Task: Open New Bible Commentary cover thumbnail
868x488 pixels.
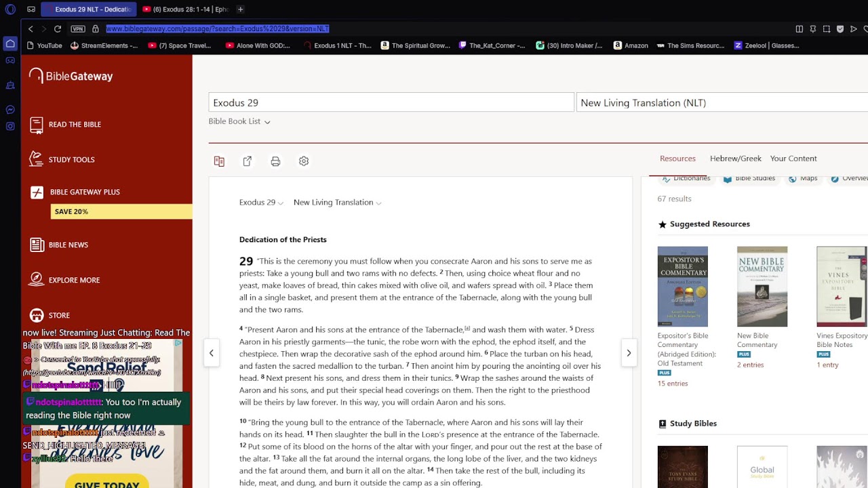Action: click(x=762, y=287)
